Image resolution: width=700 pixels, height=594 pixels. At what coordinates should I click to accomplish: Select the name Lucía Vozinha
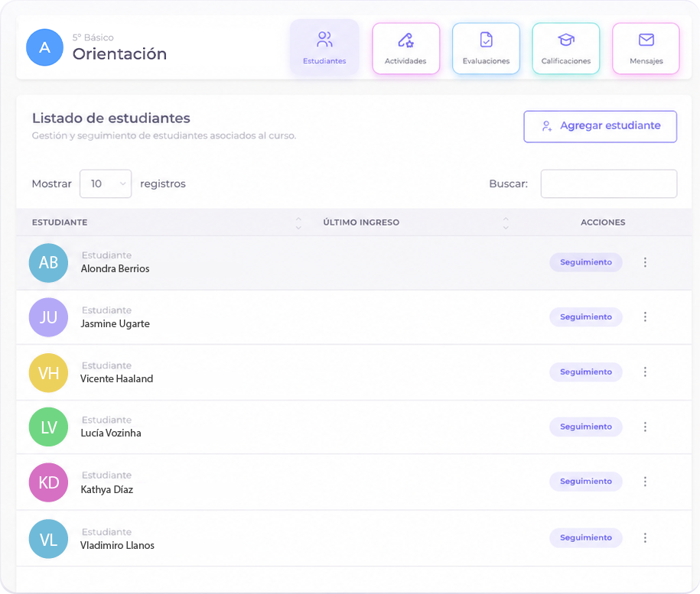[111, 433]
